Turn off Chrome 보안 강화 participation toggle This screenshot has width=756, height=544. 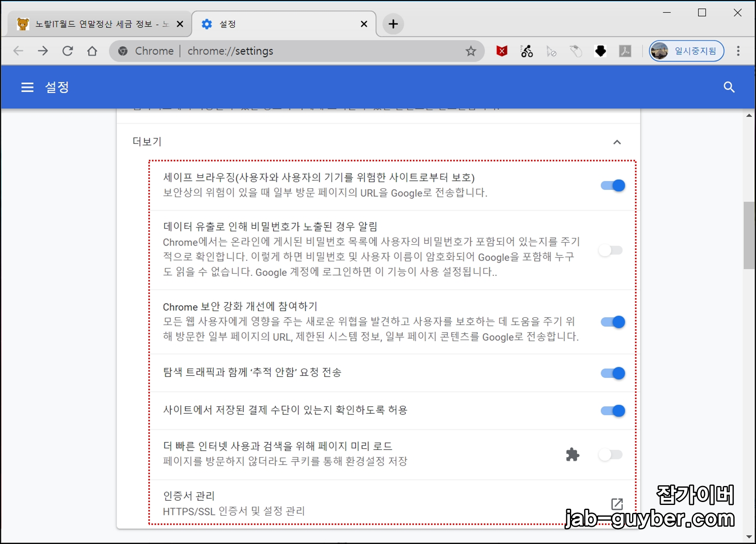[613, 322]
